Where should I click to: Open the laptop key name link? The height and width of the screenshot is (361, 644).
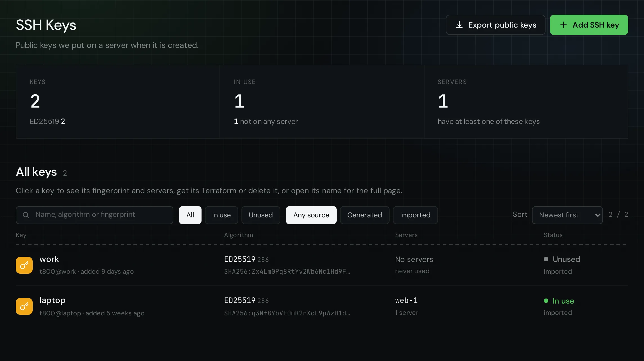[52, 300]
